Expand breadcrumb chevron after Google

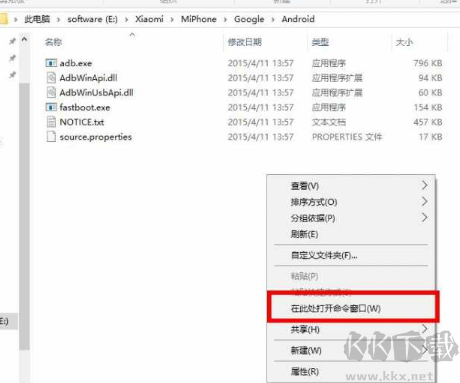[x=273, y=20]
